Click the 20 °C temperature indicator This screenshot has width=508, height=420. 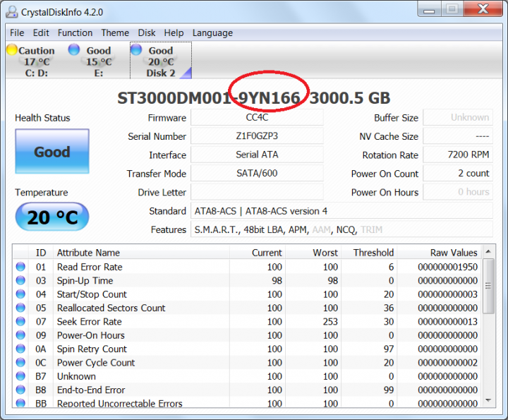(52, 217)
